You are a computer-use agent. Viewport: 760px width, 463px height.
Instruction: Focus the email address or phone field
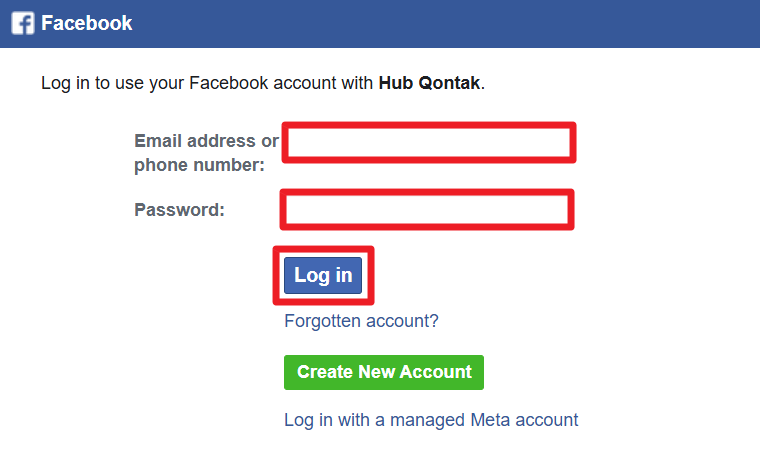[429, 143]
